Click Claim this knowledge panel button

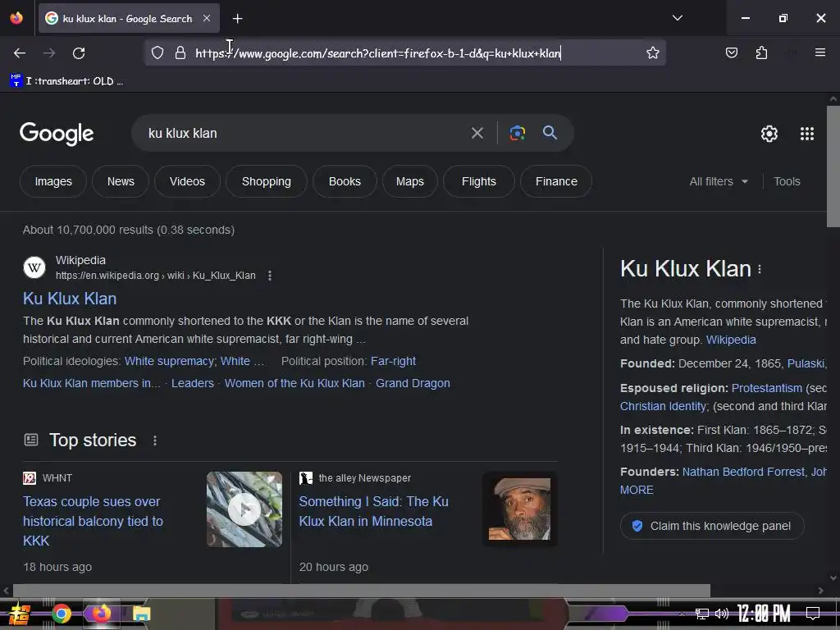712,526
